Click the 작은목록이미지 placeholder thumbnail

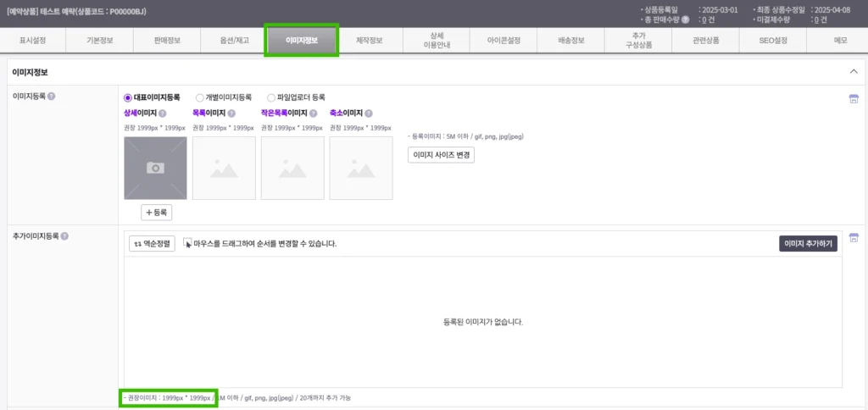pyautogui.click(x=292, y=169)
